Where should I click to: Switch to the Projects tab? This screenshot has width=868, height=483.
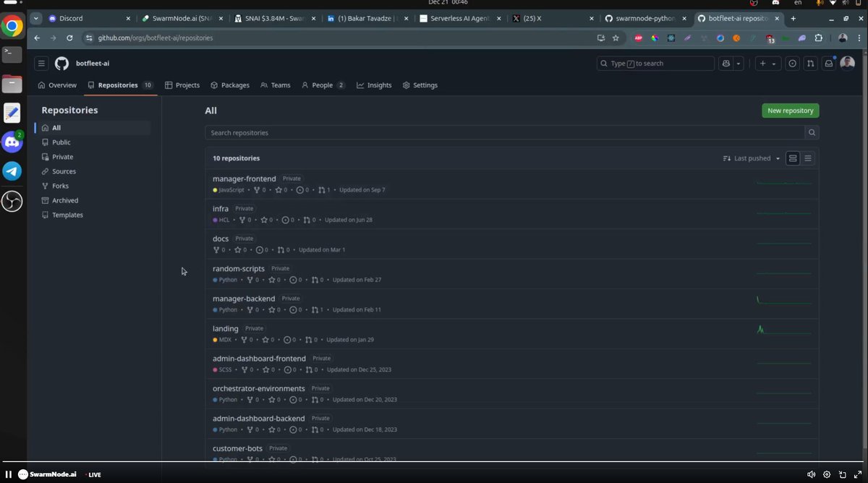182,85
